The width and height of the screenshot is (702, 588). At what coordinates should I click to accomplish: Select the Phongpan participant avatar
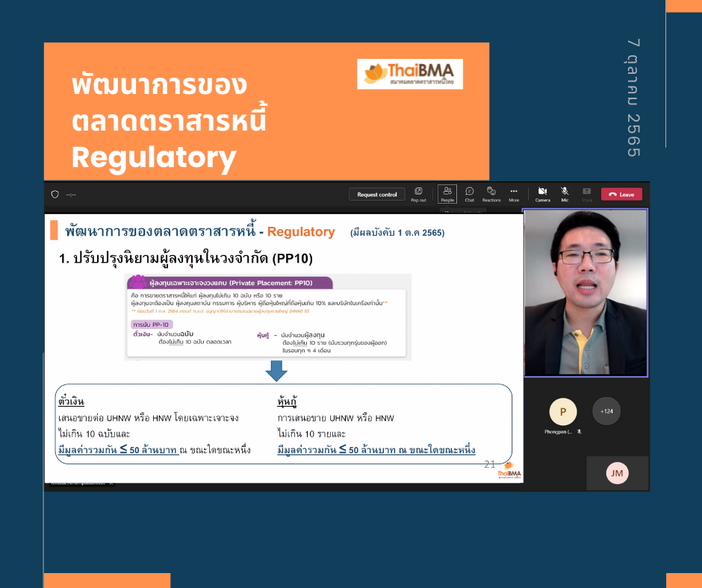pos(562,412)
